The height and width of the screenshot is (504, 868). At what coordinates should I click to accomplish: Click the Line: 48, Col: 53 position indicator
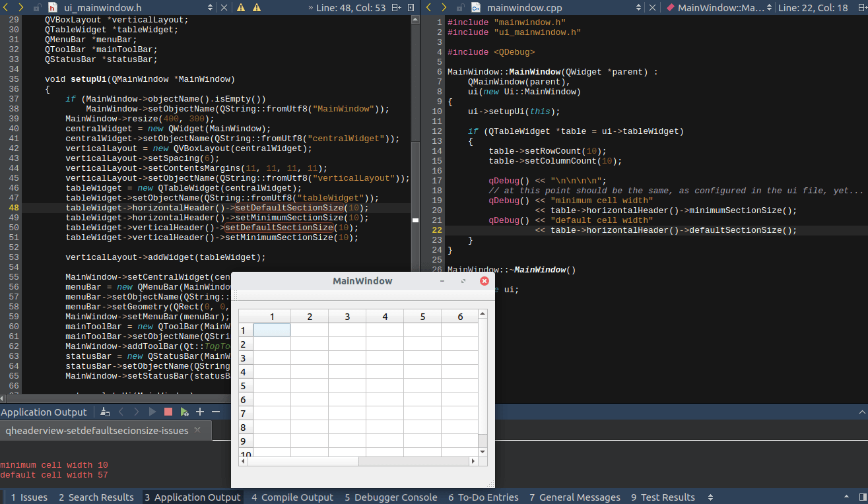(352, 7)
